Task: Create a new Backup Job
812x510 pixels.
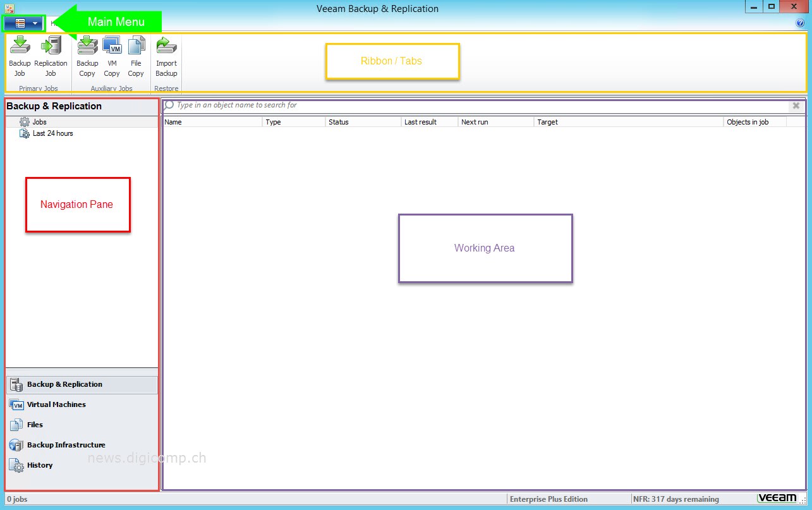Action: coord(20,57)
